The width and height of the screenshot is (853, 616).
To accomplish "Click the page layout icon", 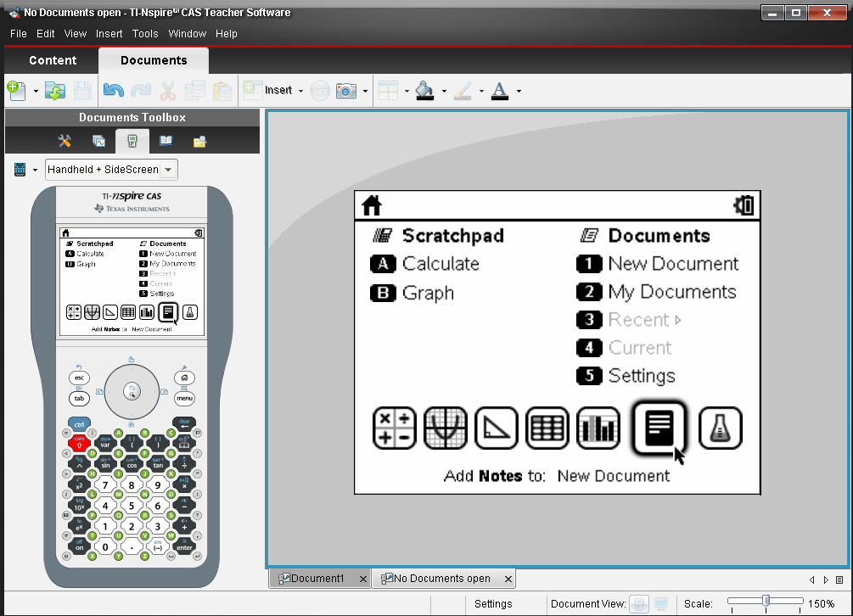I will 388,91.
